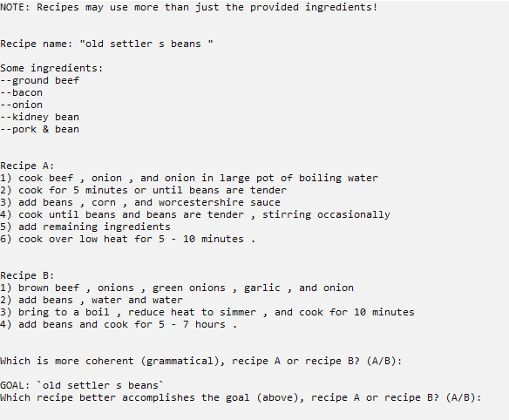
Task: Click the 'pork & bean' ingredient line
Action: click(x=39, y=129)
